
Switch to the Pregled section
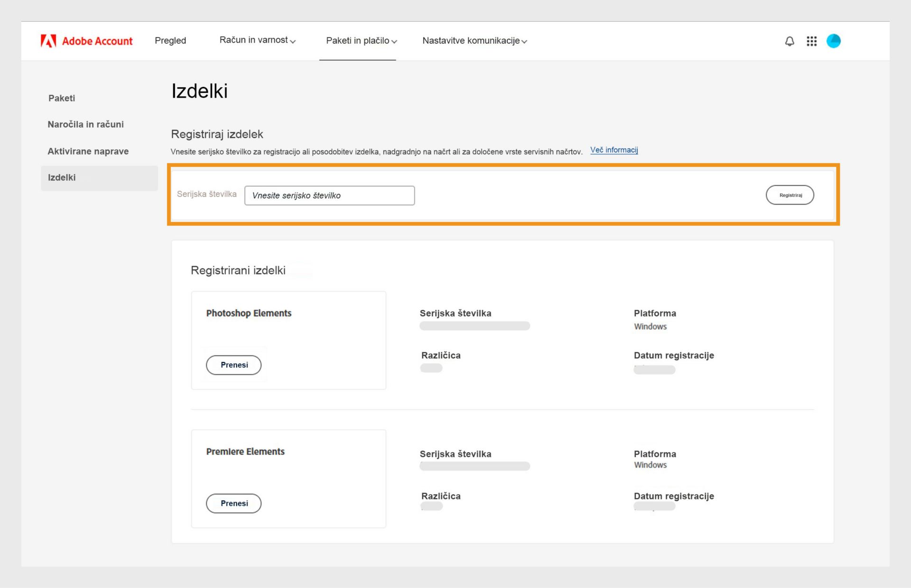tap(170, 40)
